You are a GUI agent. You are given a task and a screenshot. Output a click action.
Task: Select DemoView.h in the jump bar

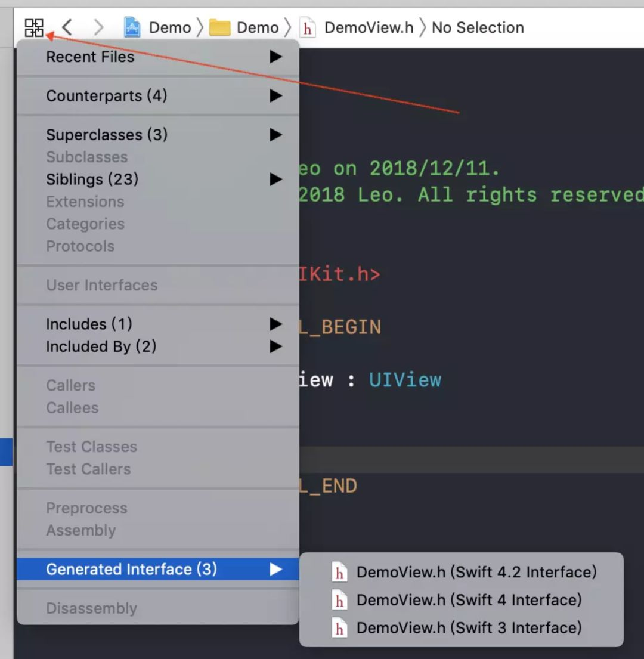pyautogui.click(x=369, y=28)
